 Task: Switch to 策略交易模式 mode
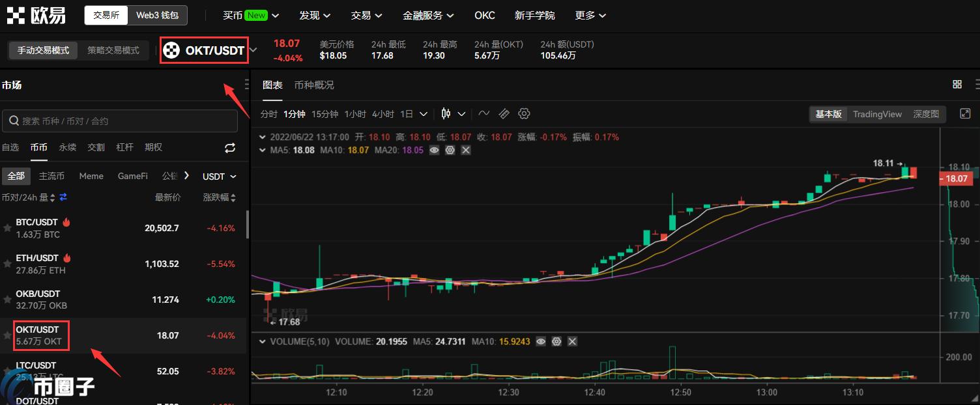click(113, 50)
